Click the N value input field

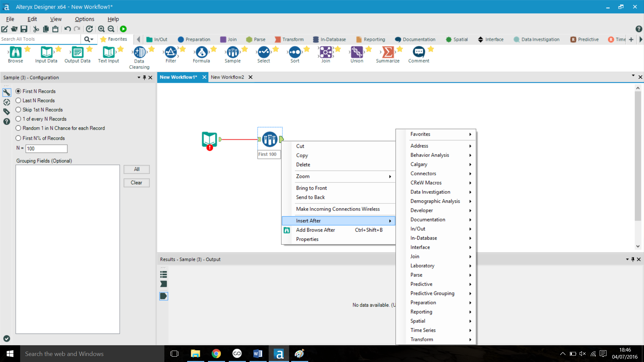[x=46, y=148]
